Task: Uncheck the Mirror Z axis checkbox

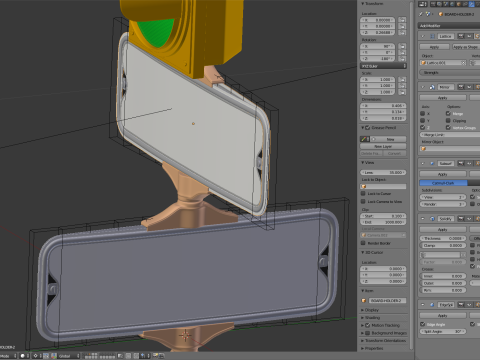Action: coord(423,127)
